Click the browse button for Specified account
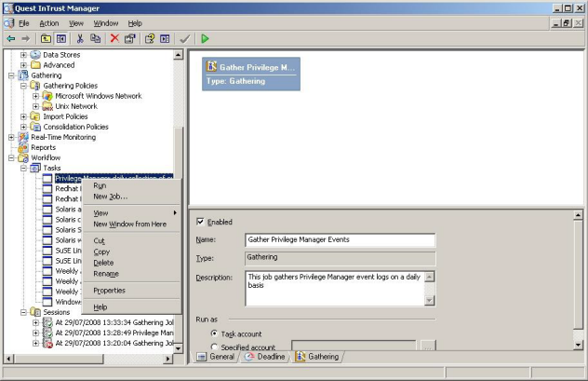This screenshot has width=588, height=381. coord(428,347)
